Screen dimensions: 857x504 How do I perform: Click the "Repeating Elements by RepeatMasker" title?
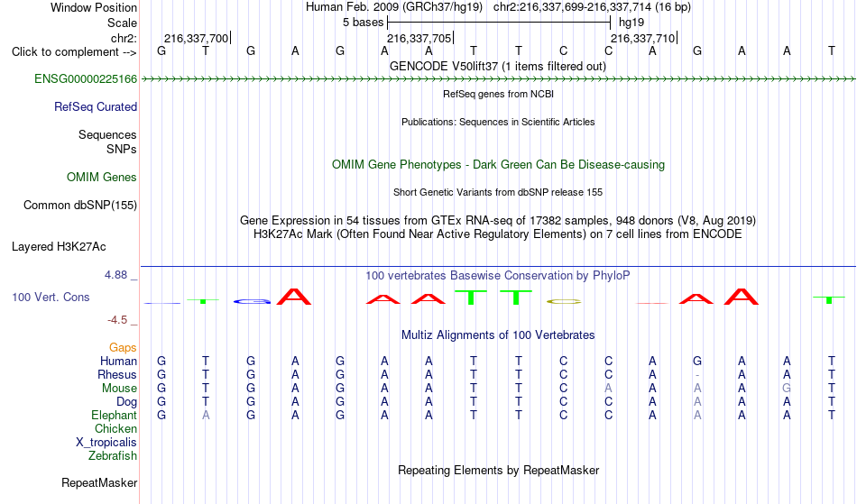pos(498,470)
